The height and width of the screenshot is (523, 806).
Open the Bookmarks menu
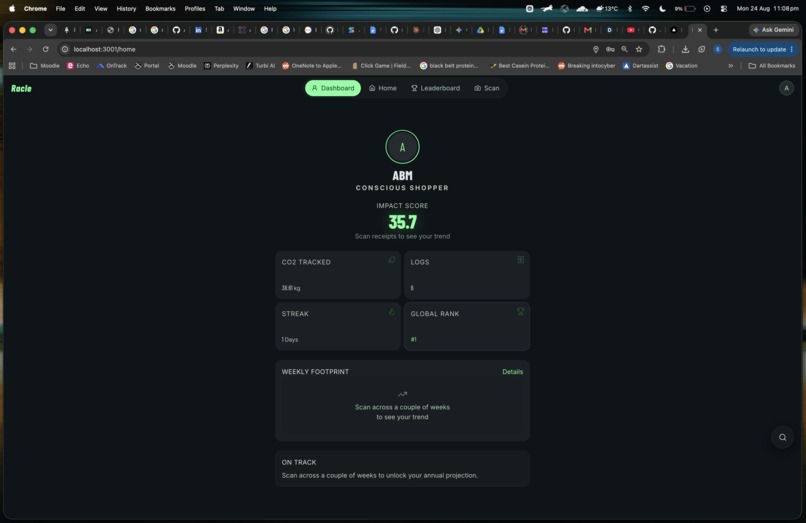click(160, 9)
